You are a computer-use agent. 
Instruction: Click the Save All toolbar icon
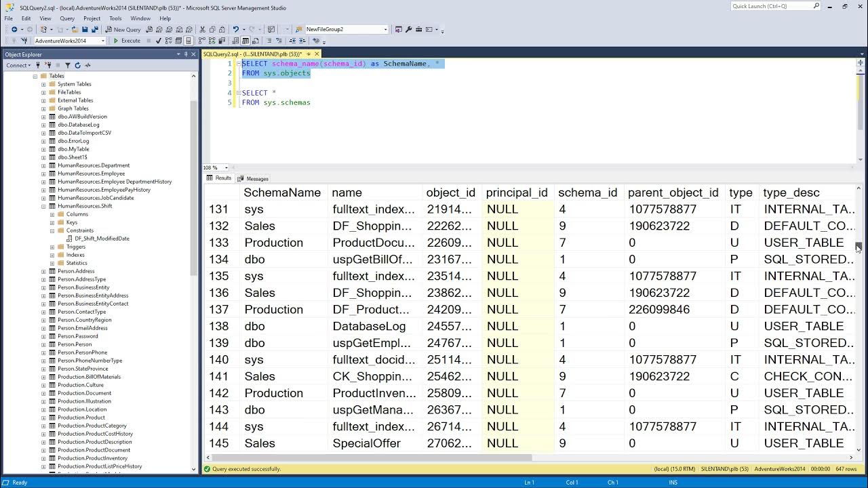pyautogui.click(x=94, y=30)
